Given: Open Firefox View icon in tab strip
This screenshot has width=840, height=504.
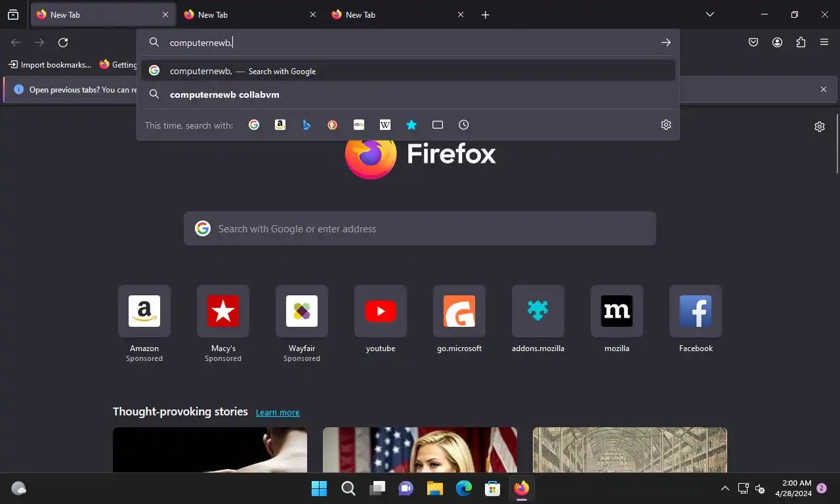Looking at the screenshot, I should pyautogui.click(x=13, y=14).
